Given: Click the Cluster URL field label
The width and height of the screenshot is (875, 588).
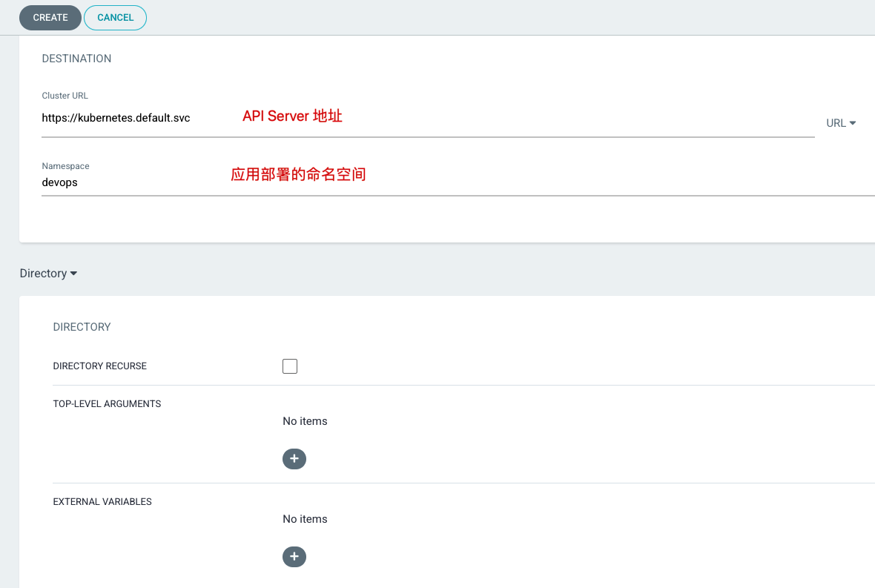Looking at the screenshot, I should coord(65,96).
